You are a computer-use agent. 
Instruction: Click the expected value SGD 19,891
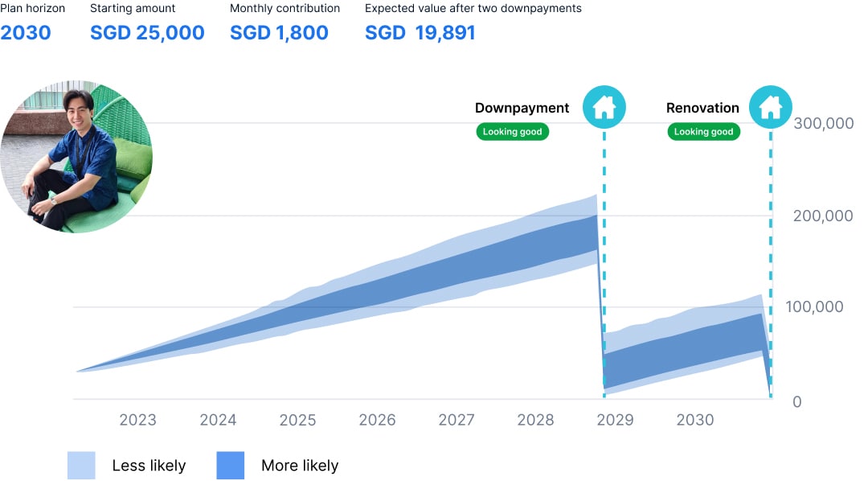pyautogui.click(x=420, y=33)
